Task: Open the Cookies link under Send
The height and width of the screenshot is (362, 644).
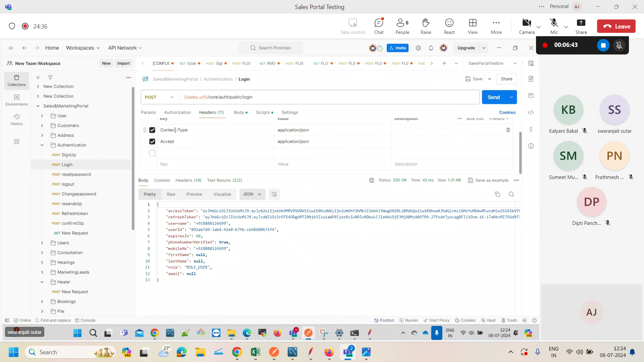Action: pyautogui.click(x=507, y=113)
